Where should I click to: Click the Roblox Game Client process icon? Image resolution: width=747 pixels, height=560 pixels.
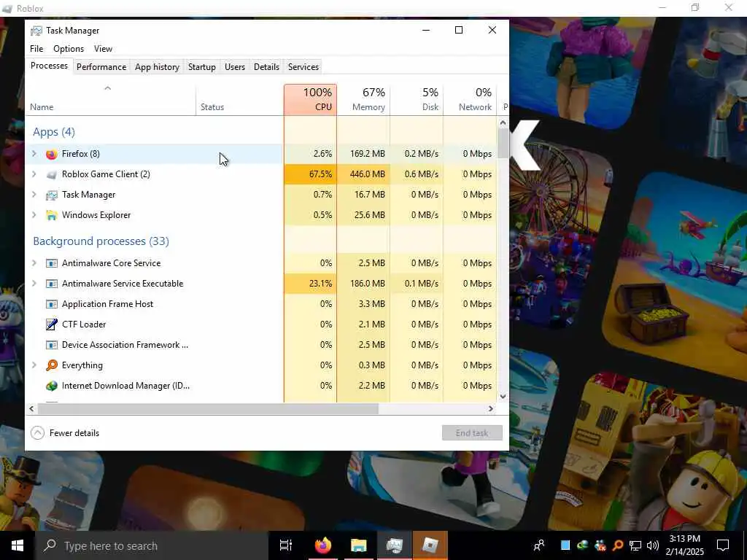(x=52, y=174)
